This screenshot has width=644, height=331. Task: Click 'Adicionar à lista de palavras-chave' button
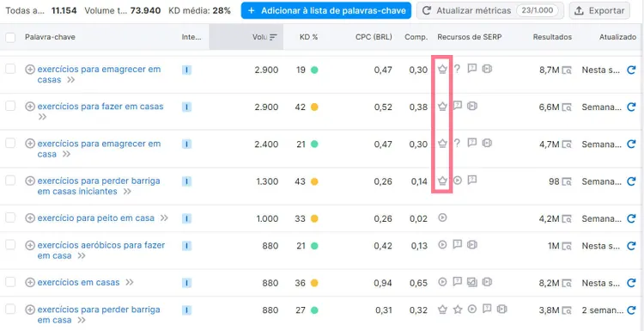point(326,10)
